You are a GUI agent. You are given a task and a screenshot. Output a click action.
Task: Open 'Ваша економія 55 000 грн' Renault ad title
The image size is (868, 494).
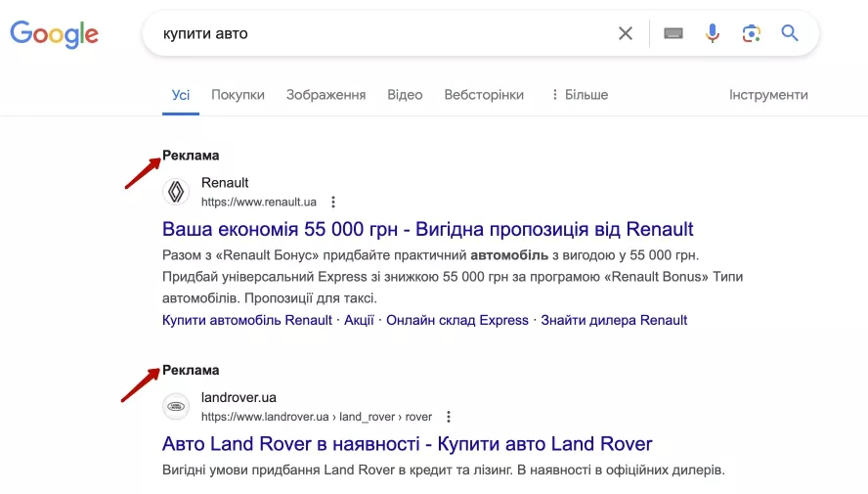pos(427,229)
